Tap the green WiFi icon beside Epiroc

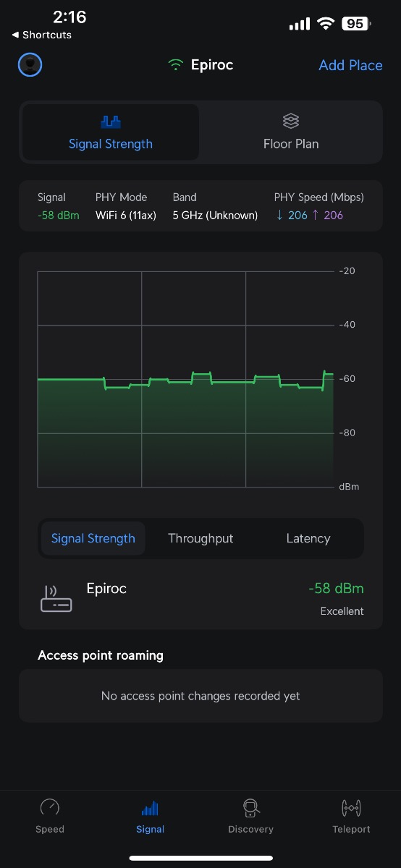(175, 65)
